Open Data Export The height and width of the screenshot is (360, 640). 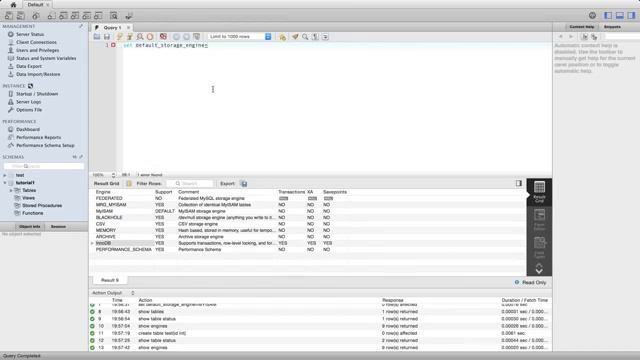(x=29, y=66)
